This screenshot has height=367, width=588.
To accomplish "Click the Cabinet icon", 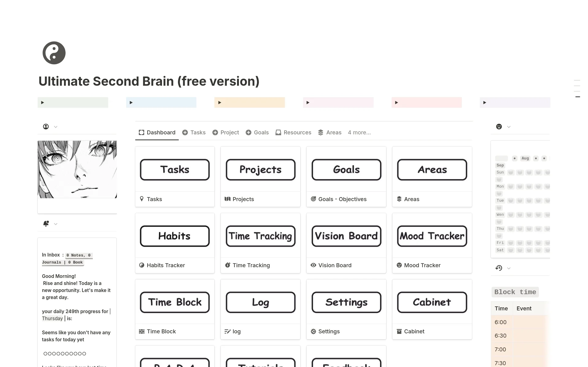I will tap(399, 331).
